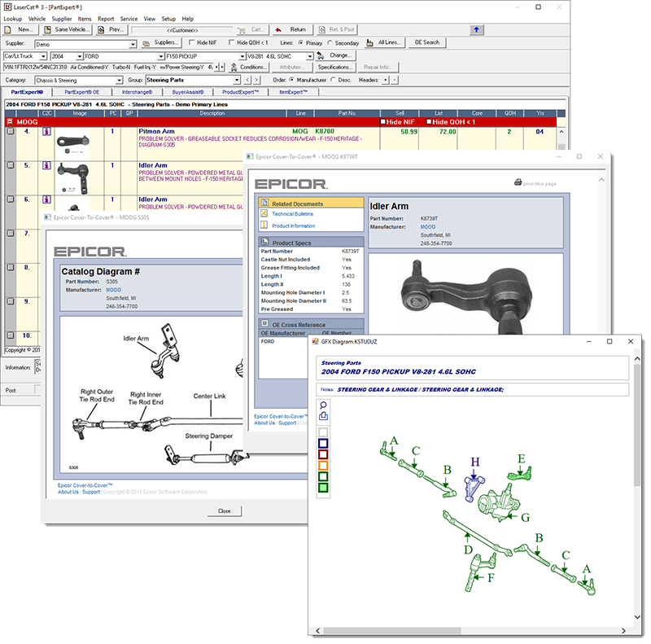The width and height of the screenshot is (651, 644).
Task: Click the Specifications button
Action: pos(334,68)
